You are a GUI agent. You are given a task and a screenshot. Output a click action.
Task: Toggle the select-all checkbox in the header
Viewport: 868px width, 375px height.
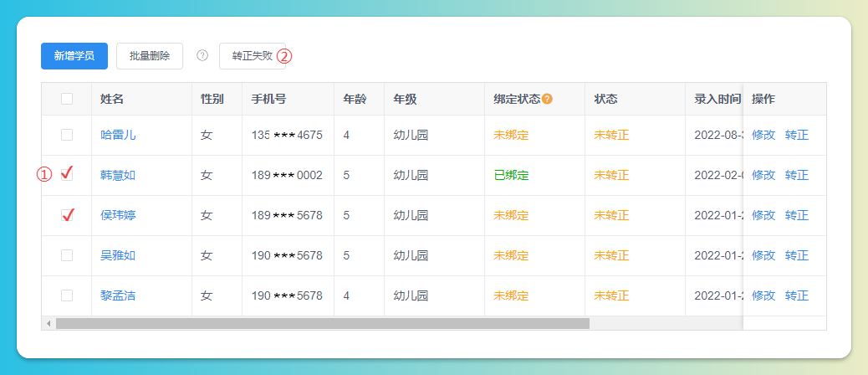[66, 99]
